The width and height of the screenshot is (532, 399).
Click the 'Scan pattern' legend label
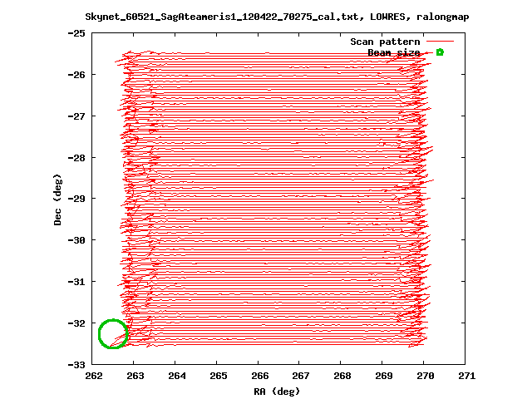[x=385, y=42]
